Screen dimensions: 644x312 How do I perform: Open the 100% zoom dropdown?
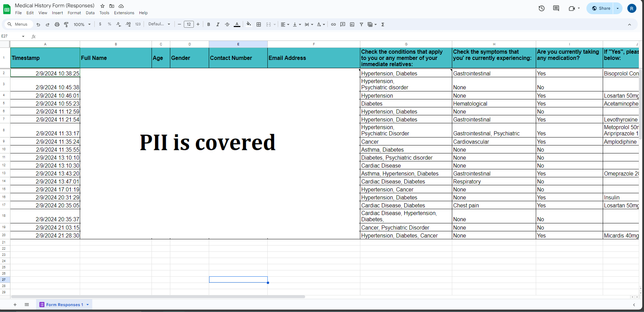pos(82,25)
